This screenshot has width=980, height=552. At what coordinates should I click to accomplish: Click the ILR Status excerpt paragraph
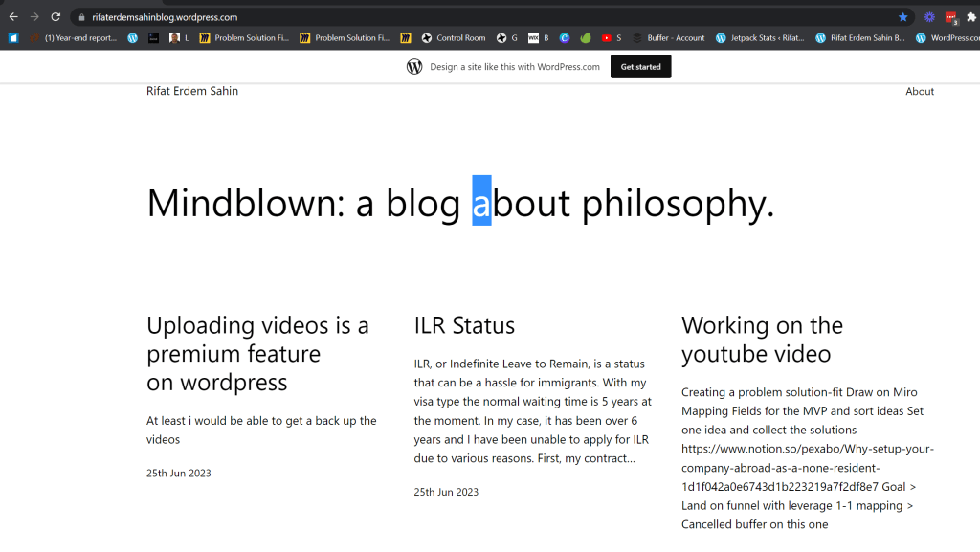coord(532,410)
